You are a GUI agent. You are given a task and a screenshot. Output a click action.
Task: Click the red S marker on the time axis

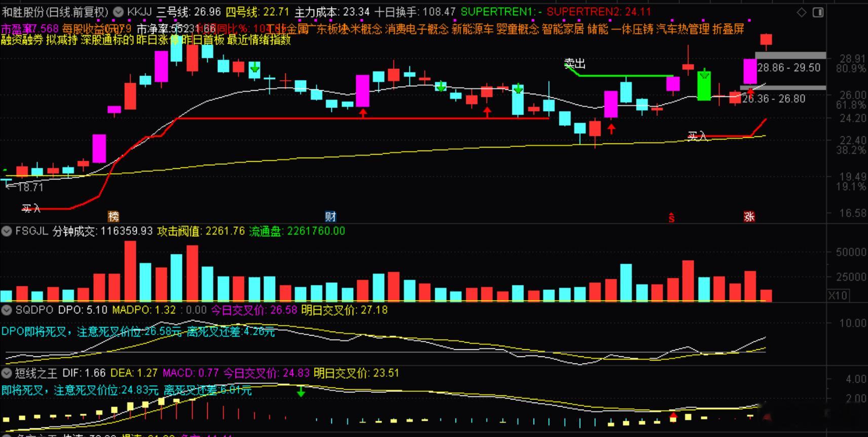coord(671,217)
